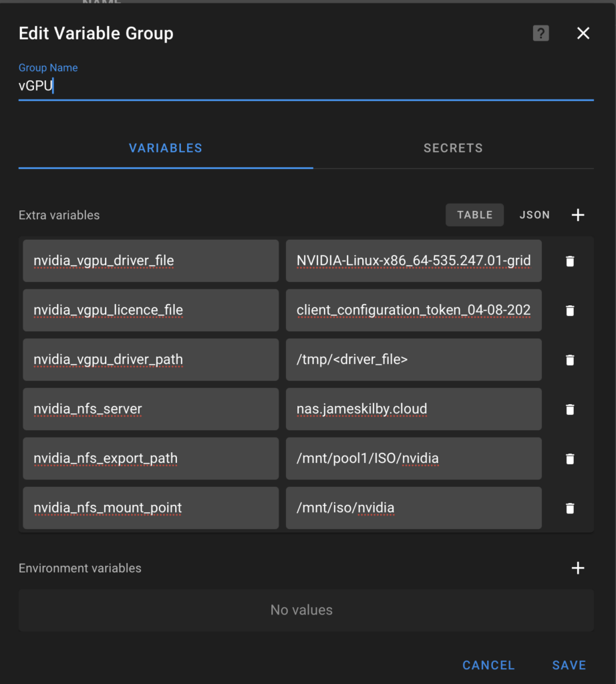Edit the nvidia_nfs_export_path variable name field

click(x=150, y=458)
